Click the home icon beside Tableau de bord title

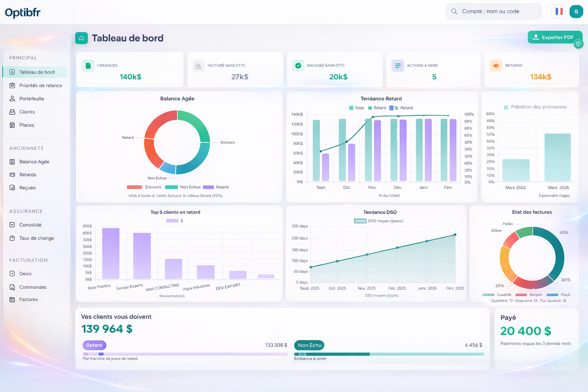pyautogui.click(x=81, y=38)
